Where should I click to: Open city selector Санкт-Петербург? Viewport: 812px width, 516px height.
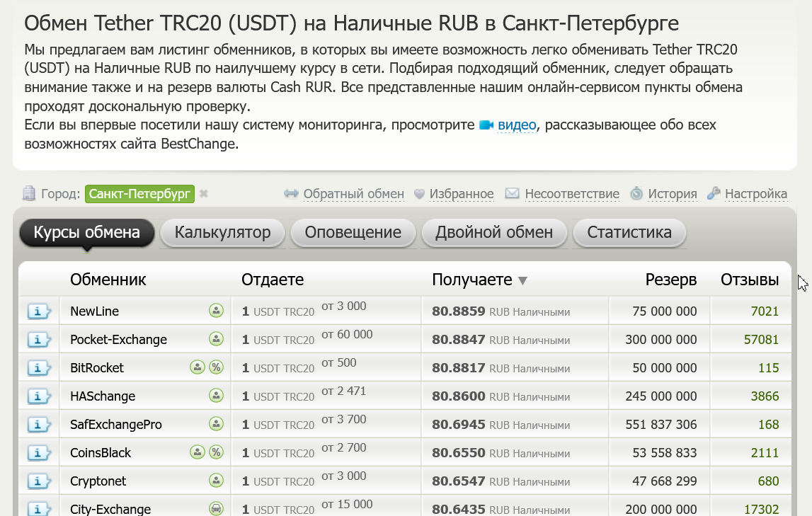click(x=140, y=193)
